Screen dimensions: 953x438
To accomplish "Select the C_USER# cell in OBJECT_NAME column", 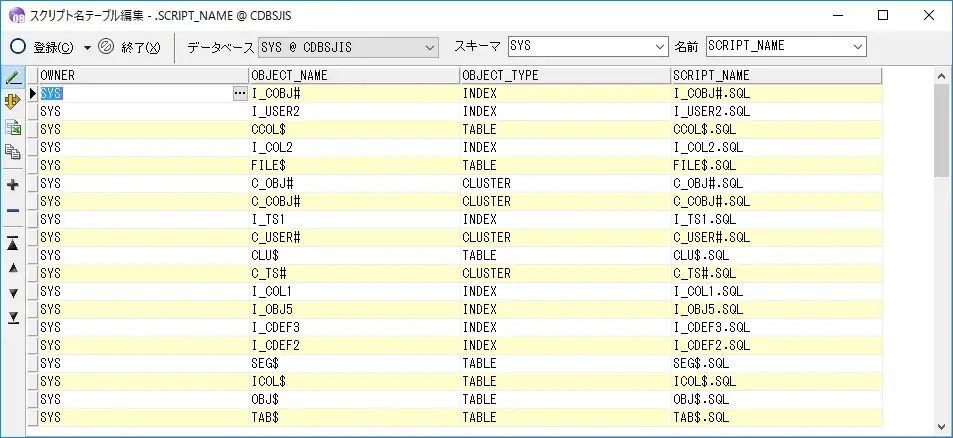I will [x=353, y=238].
